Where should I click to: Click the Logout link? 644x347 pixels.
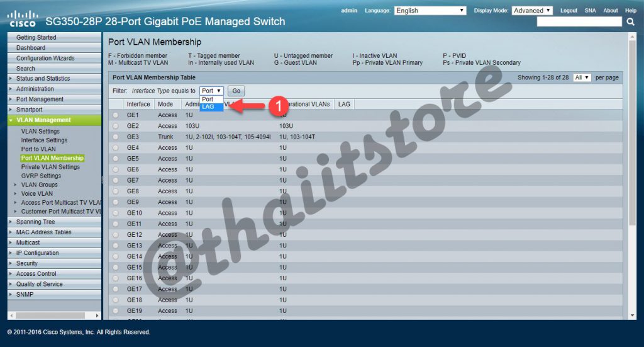569,11
